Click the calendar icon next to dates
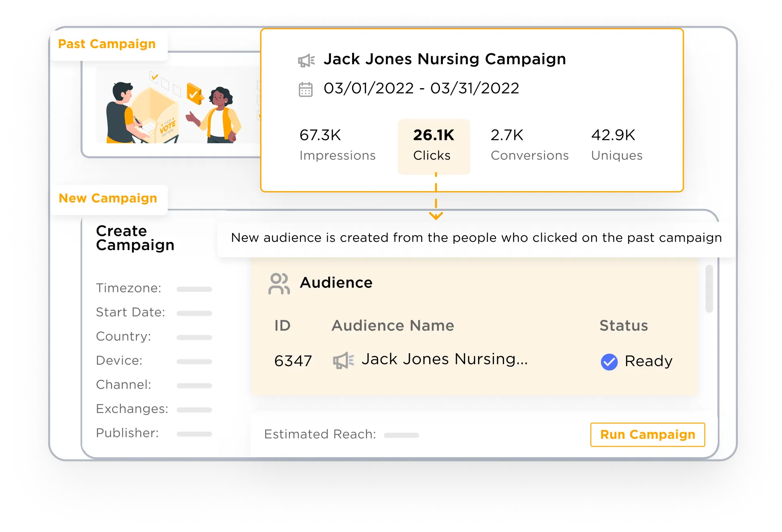The width and height of the screenshot is (782, 532). pyautogui.click(x=306, y=89)
